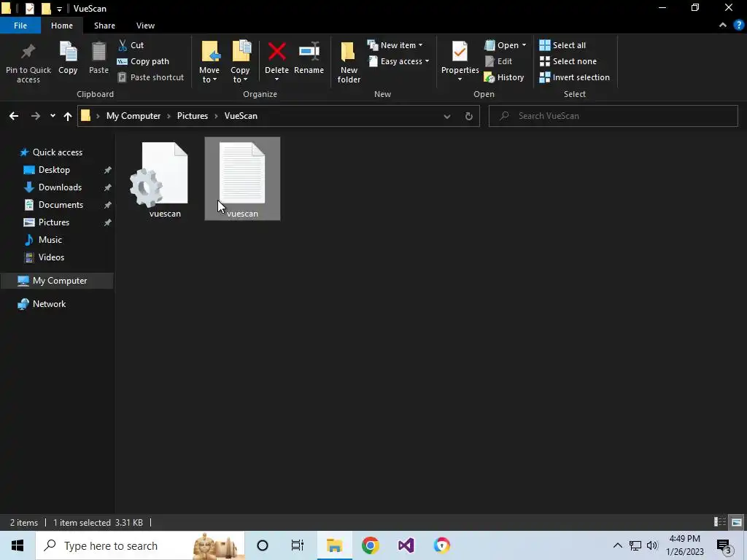The height and width of the screenshot is (560, 747).
Task: Create a New folder
Action: [x=349, y=62]
